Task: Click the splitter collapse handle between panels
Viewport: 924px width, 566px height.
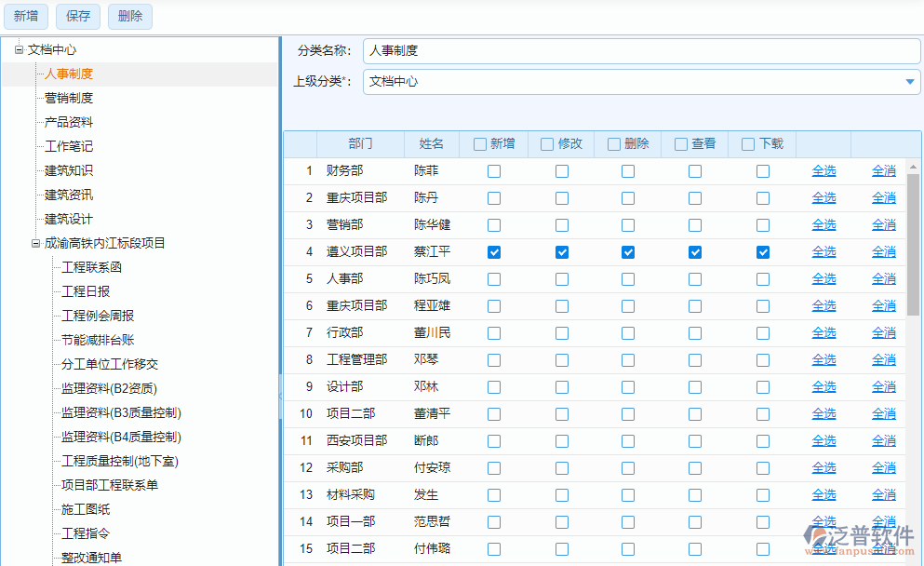Action: coord(280,396)
